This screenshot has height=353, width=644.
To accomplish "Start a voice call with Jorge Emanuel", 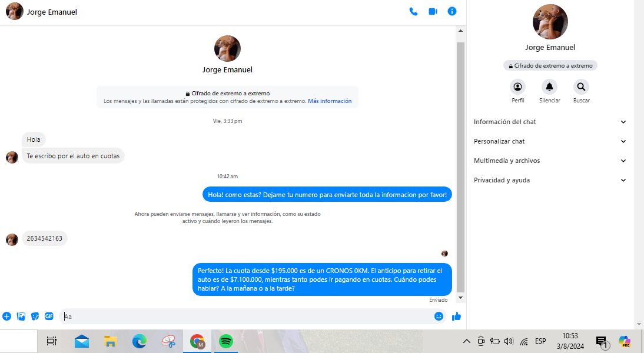I will [414, 12].
